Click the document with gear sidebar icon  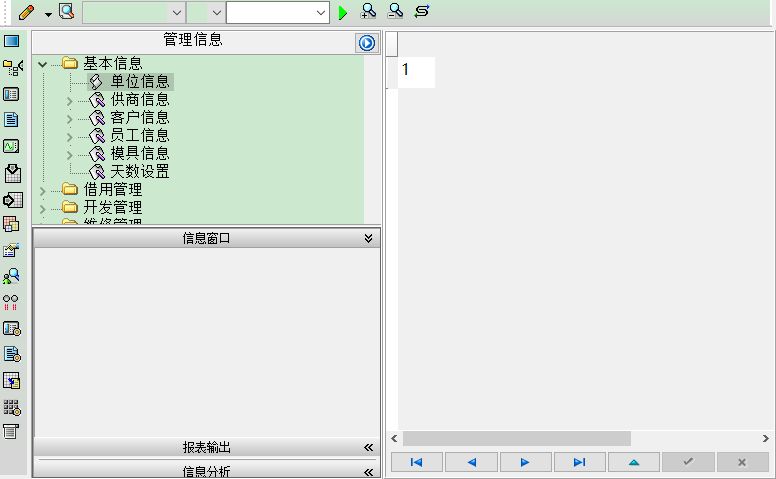coord(12,354)
